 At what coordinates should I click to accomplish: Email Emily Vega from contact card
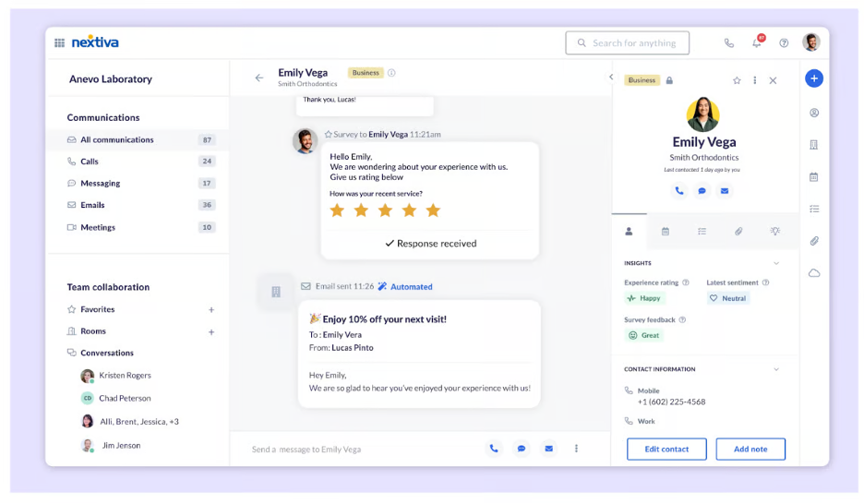(x=725, y=191)
